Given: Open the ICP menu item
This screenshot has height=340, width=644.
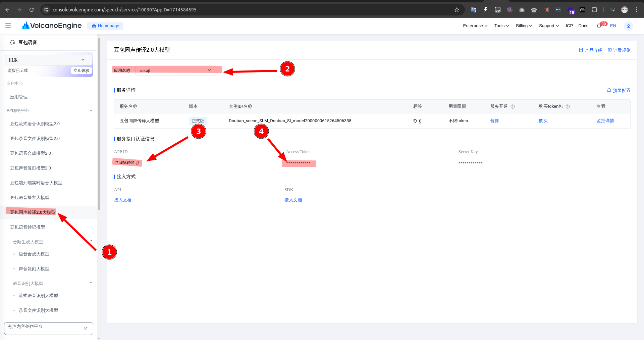Looking at the screenshot, I should 569,26.
